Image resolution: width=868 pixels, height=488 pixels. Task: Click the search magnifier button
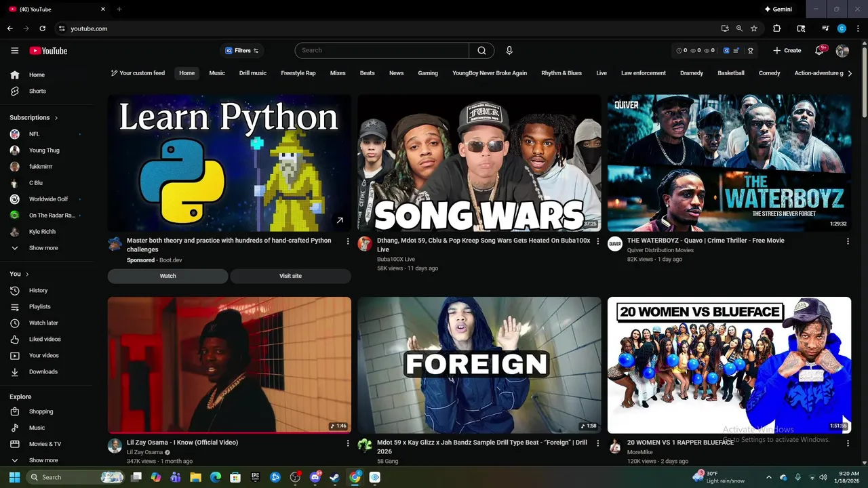[x=481, y=50]
